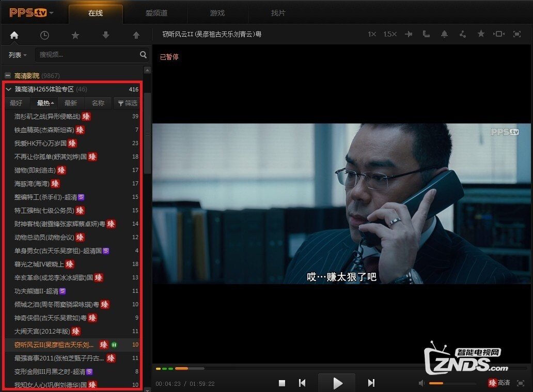Select 最强喜事2011 list entry
The height and width of the screenshot is (392, 533).
coord(73,358)
